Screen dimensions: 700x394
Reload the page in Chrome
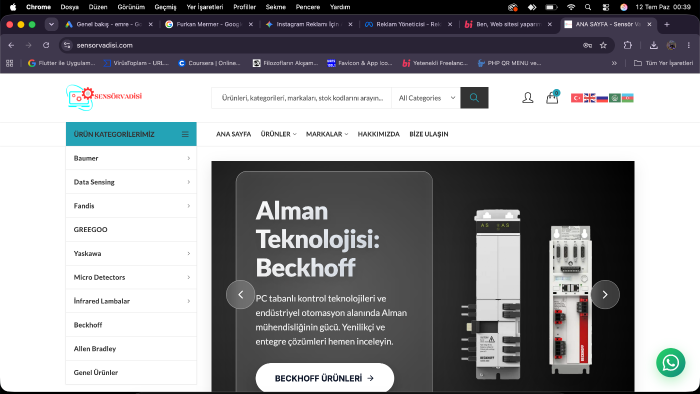(x=46, y=45)
